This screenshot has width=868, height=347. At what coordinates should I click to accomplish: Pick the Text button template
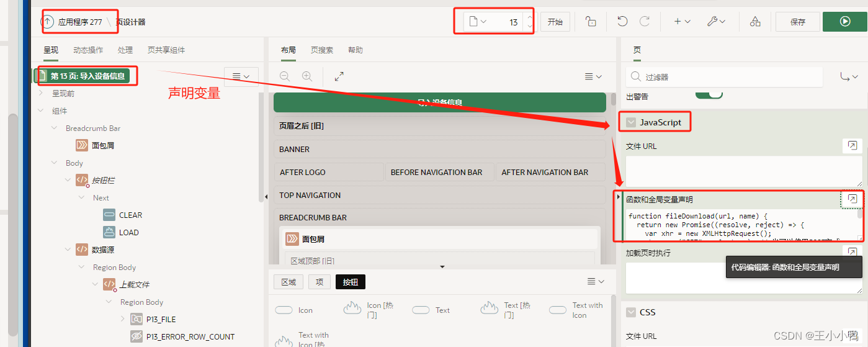[431, 310]
